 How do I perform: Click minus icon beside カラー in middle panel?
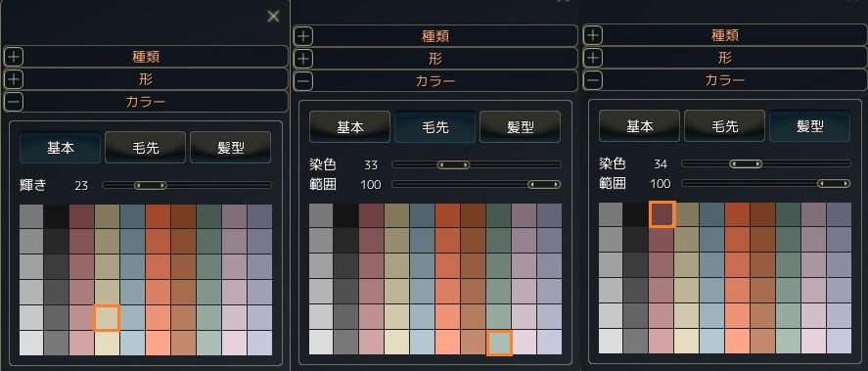pos(303,81)
